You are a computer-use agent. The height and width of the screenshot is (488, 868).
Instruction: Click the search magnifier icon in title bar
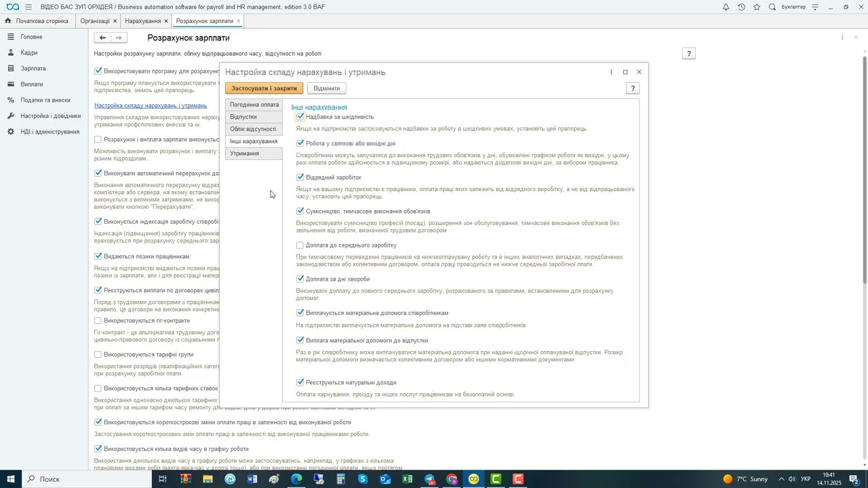pyautogui.click(x=772, y=7)
